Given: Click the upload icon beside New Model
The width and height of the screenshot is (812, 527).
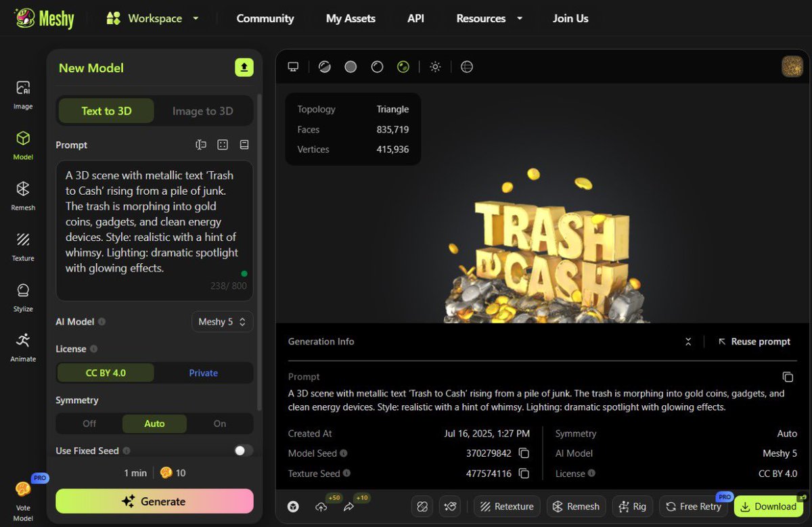Looking at the screenshot, I should (x=244, y=67).
